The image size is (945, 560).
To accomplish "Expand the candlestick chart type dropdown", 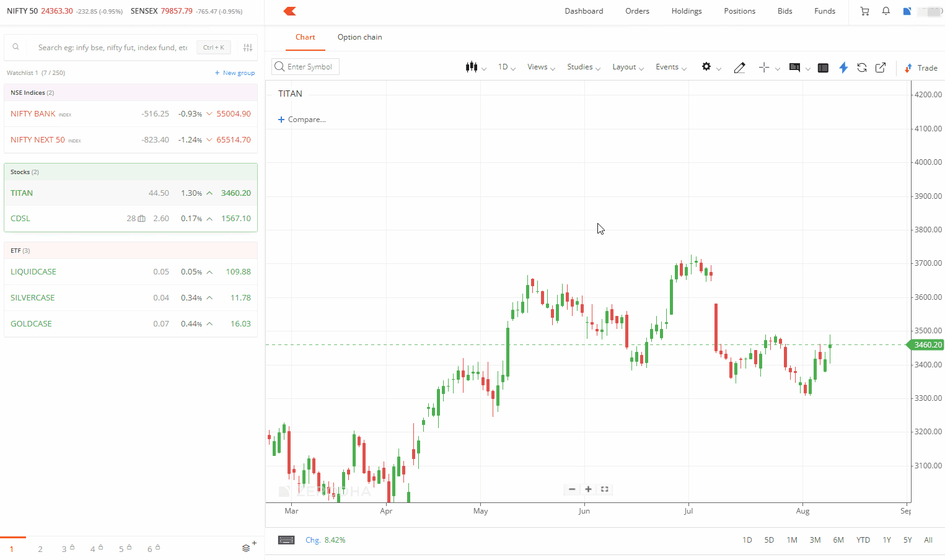I will point(475,67).
